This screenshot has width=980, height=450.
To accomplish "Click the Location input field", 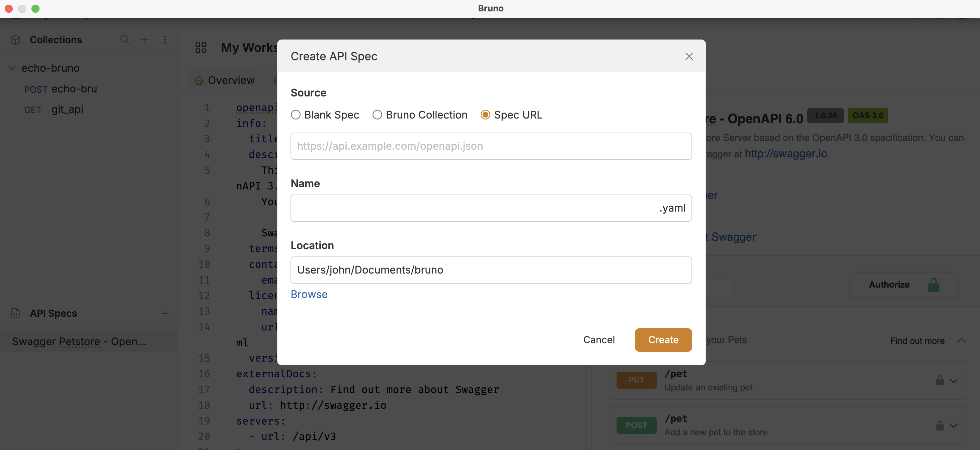I will (x=491, y=270).
